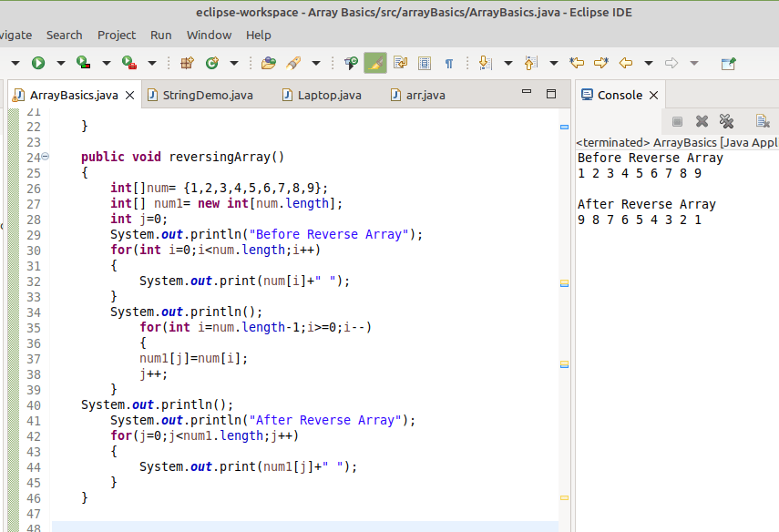Open the Project menu

click(117, 36)
